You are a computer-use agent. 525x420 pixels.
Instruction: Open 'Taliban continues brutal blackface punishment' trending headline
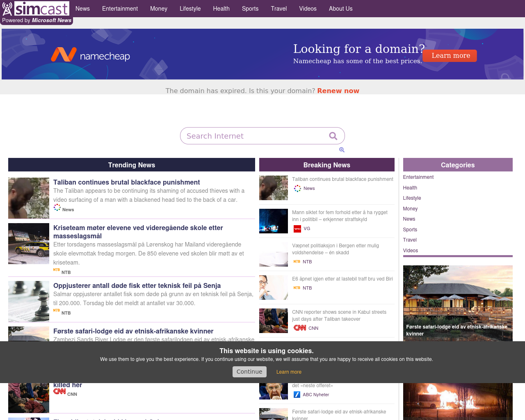coord(126,182)
